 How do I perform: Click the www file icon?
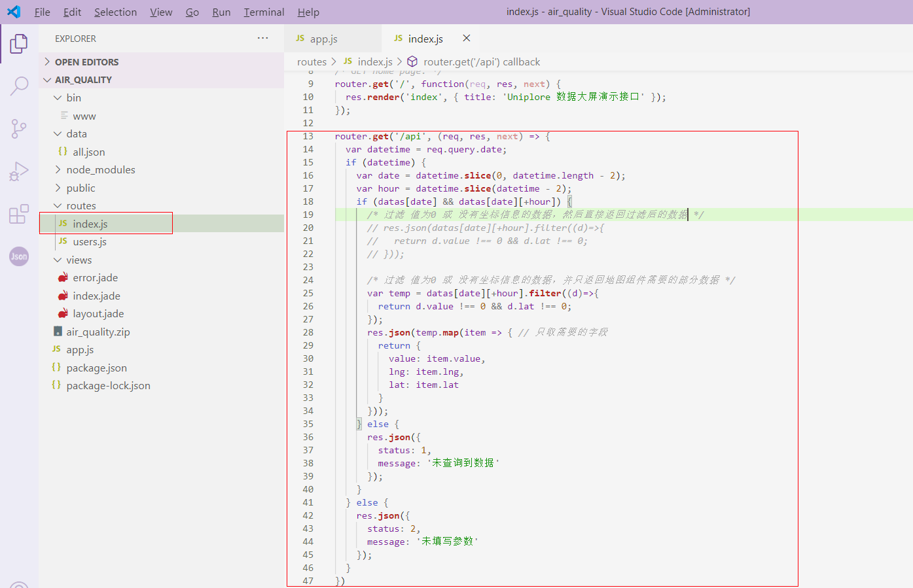[64, 116]
